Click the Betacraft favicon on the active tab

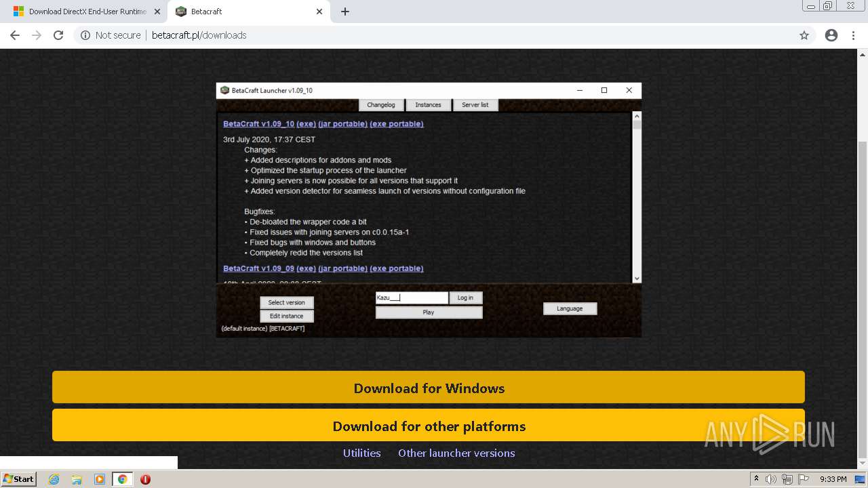click(180, 12)
